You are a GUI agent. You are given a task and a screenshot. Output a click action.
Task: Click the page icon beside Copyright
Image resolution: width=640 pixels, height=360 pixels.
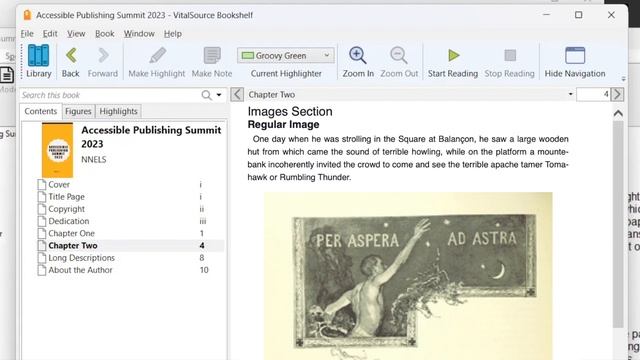pyautogui.click(x=42, y=209)
